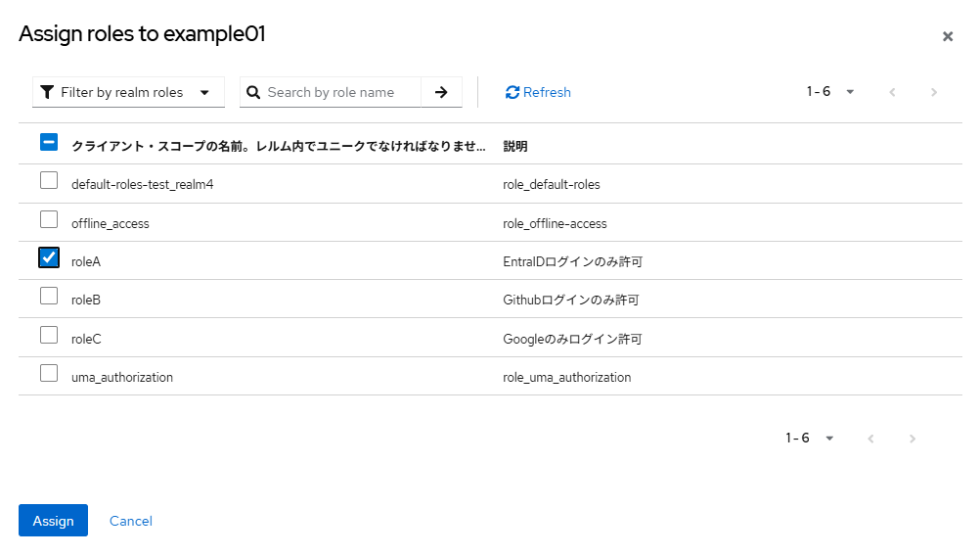
Task: Go to next page in top pagination
Action: [x=934, y=93]
